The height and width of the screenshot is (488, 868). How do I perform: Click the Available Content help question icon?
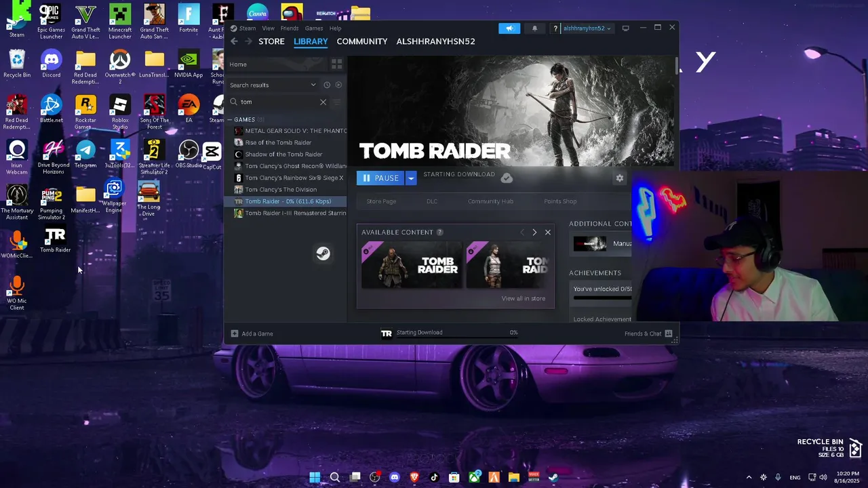[439, 232]
